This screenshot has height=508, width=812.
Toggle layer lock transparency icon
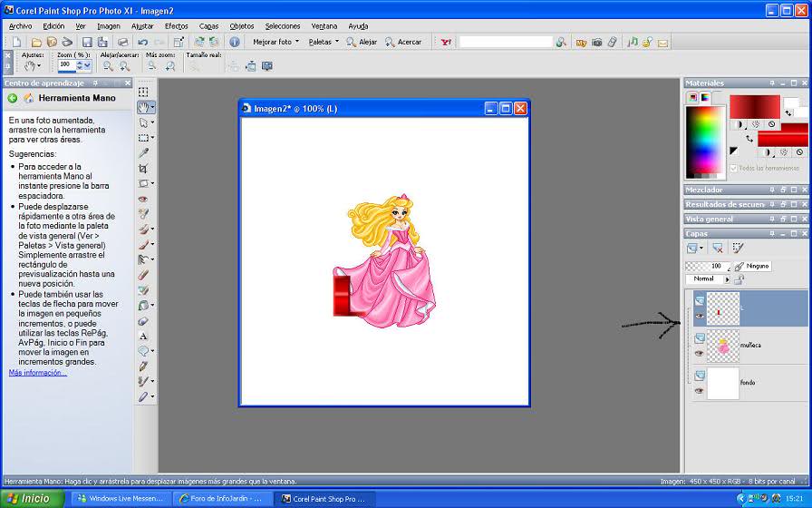739,279
